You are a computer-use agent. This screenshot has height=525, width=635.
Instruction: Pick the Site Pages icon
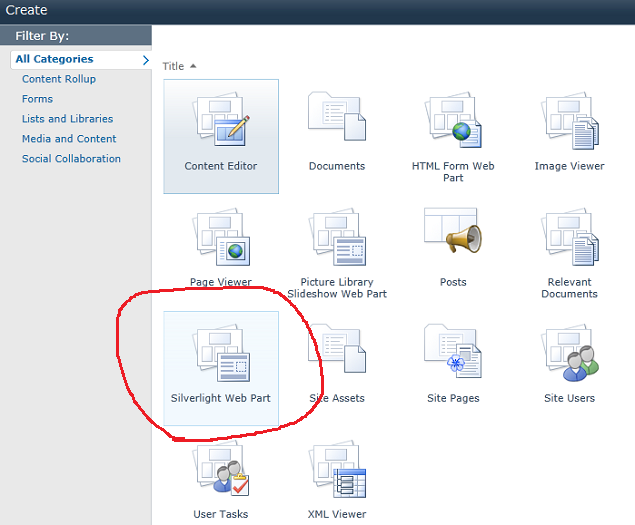pos(453,351)
